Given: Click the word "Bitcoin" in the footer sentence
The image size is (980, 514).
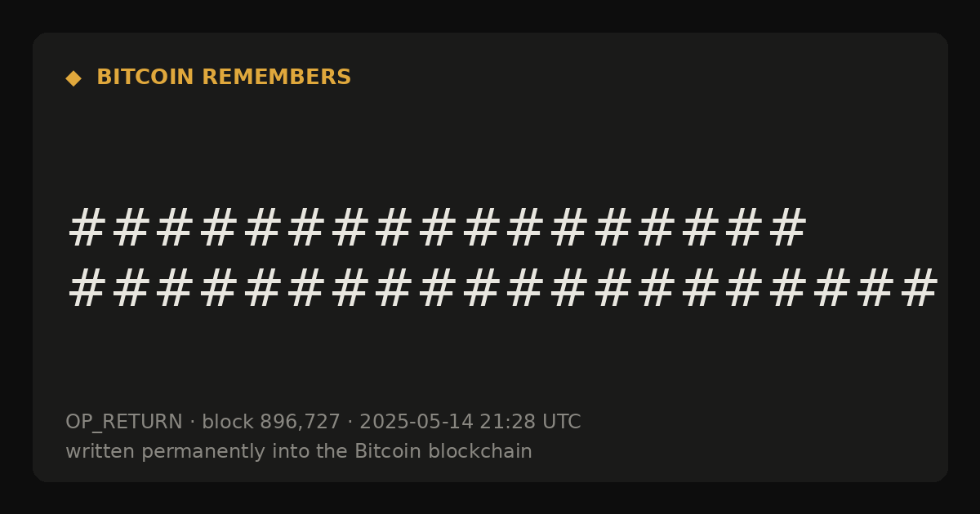Looking at the screenshot, I should [382, 452].
